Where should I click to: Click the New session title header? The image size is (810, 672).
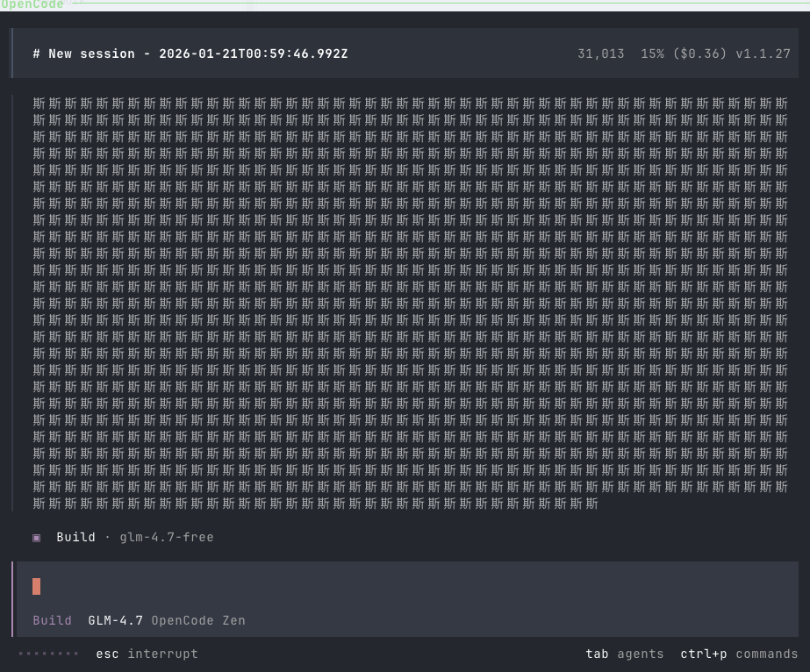[190, 54]
